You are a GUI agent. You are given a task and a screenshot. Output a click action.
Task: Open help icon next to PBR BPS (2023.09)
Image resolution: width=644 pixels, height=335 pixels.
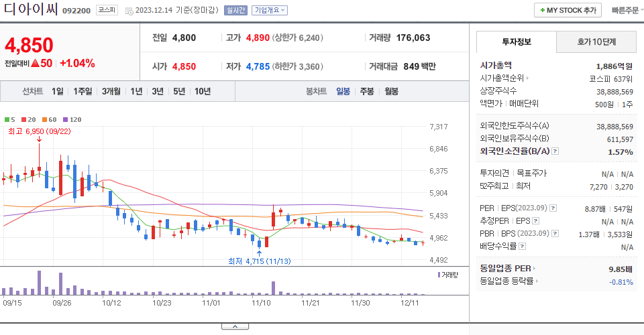[x=555, y=234]
